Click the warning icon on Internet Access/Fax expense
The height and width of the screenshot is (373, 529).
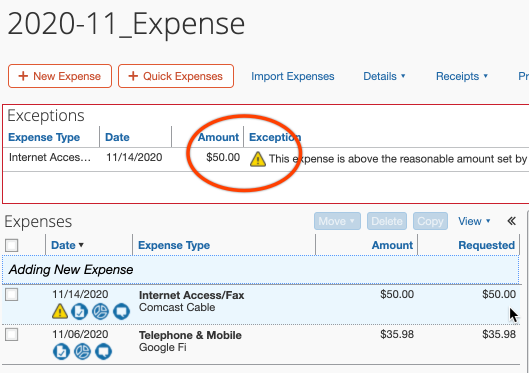60,311
